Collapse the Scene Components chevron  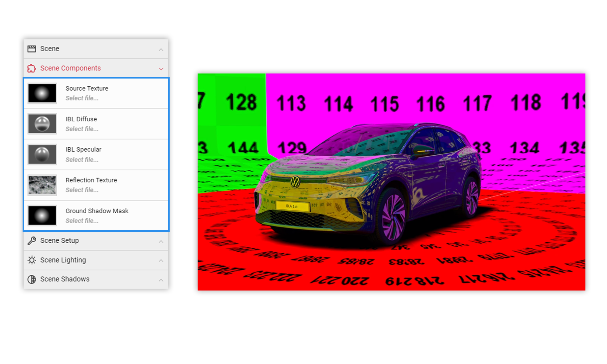[161, 69]
